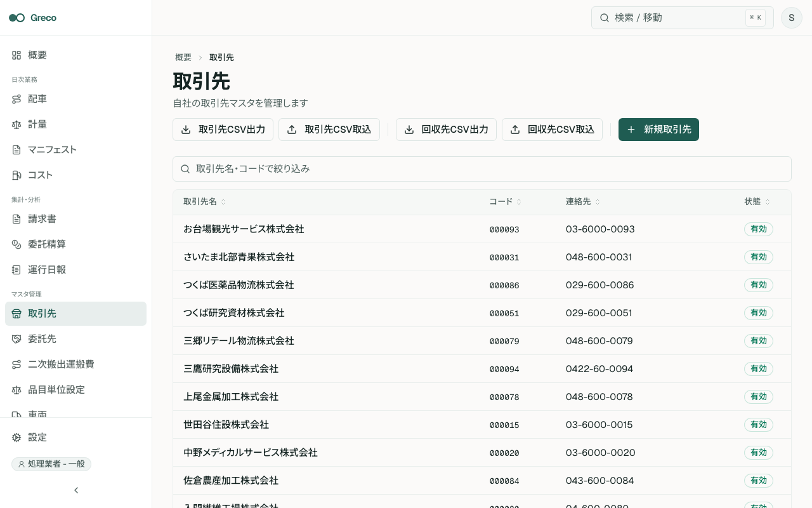Click the コスト fuel pump icon
Viewport: 812px width, 508px height.
[16, 175]
